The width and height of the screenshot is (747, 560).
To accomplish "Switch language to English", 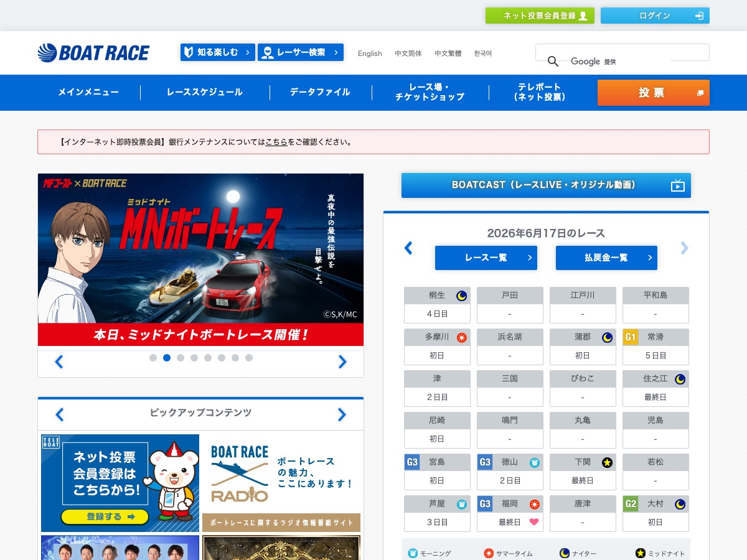I will click(370, 54).
